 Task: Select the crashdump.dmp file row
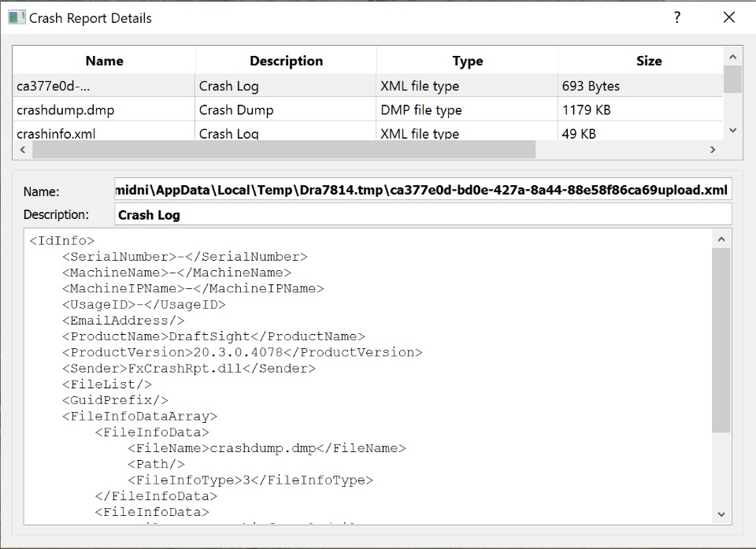(x=104, y=109)
